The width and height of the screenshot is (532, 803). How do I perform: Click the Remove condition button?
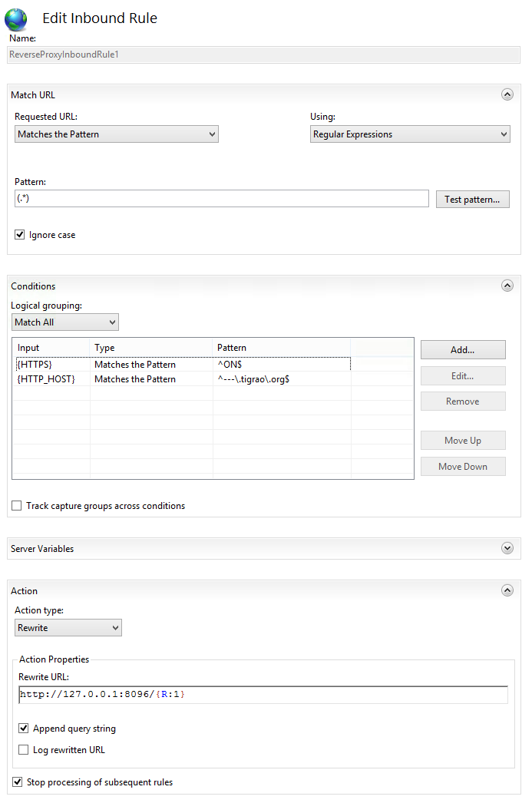click(463, 401)
